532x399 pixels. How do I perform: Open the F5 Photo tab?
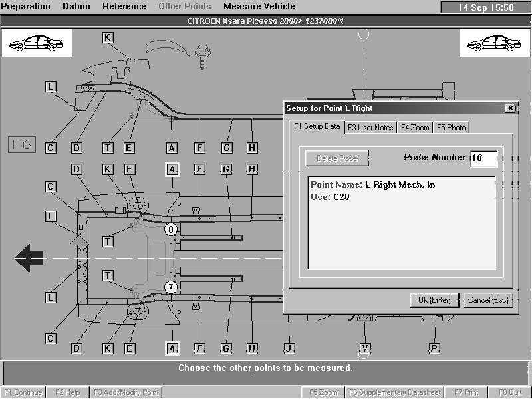[452, 128]
